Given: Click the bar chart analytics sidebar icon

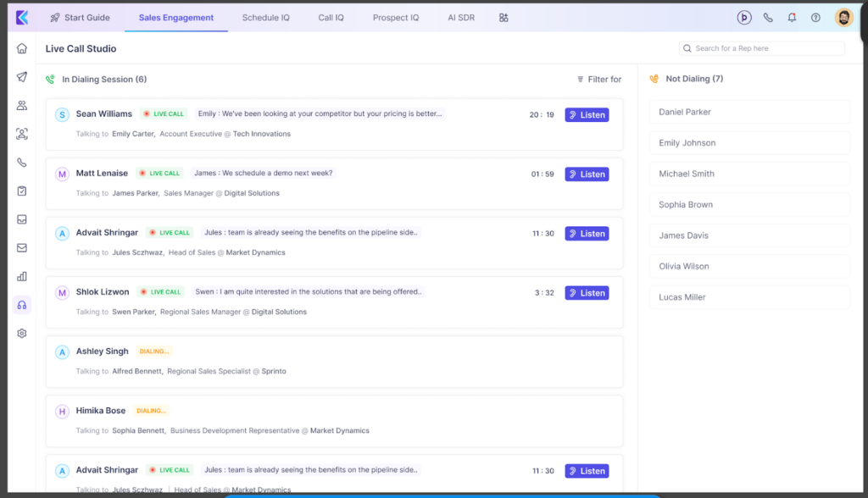Looking at the screenshot, I should tap(22, 276).
